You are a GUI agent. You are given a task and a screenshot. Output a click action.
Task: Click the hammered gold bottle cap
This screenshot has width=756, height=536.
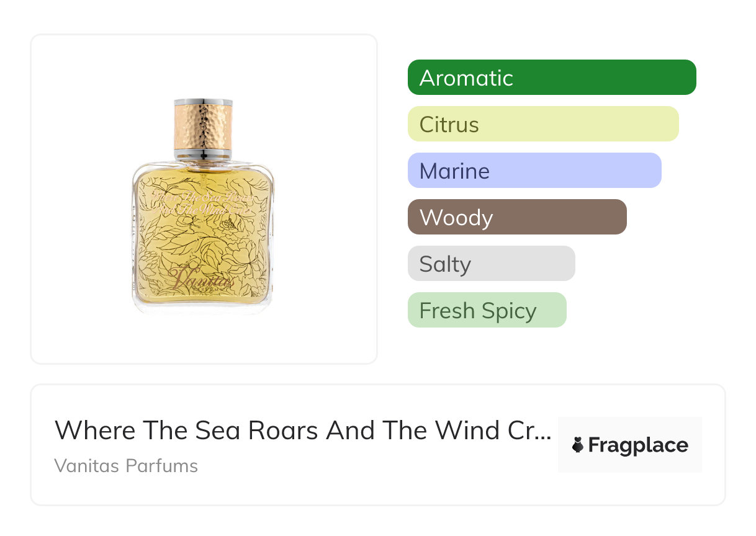point(204,126)
